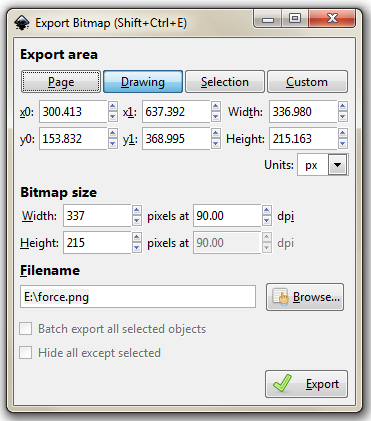
Task: Increase y1 value with up arrow
Action: (x=216, y=134)
